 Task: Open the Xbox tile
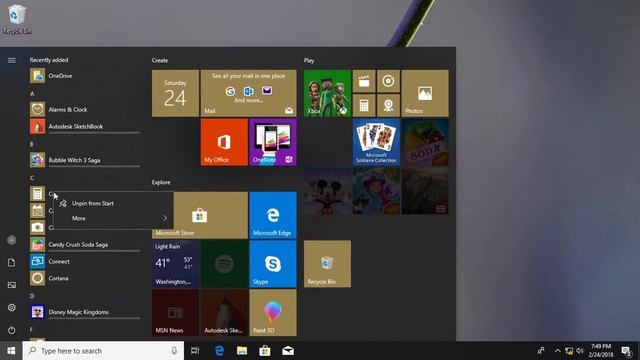point(327,93)
